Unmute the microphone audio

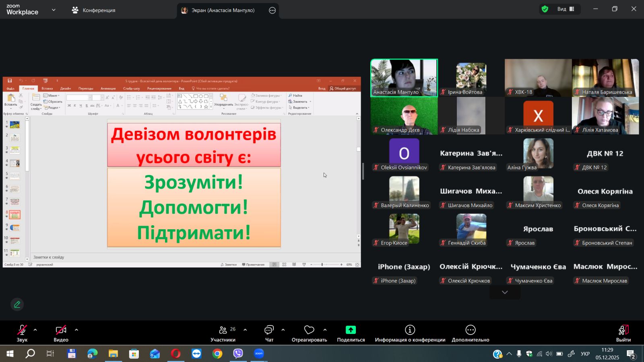click(22, 330)
